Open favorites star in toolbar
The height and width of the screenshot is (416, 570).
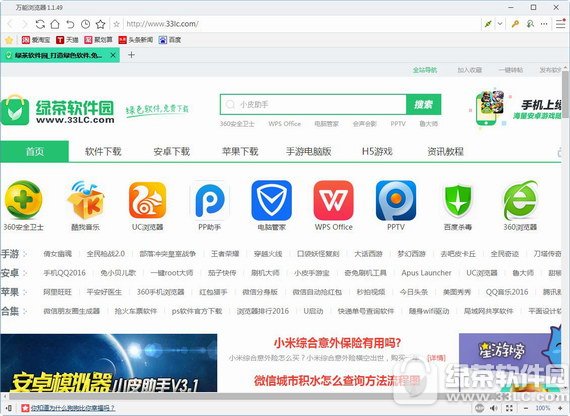coord(101,24)
